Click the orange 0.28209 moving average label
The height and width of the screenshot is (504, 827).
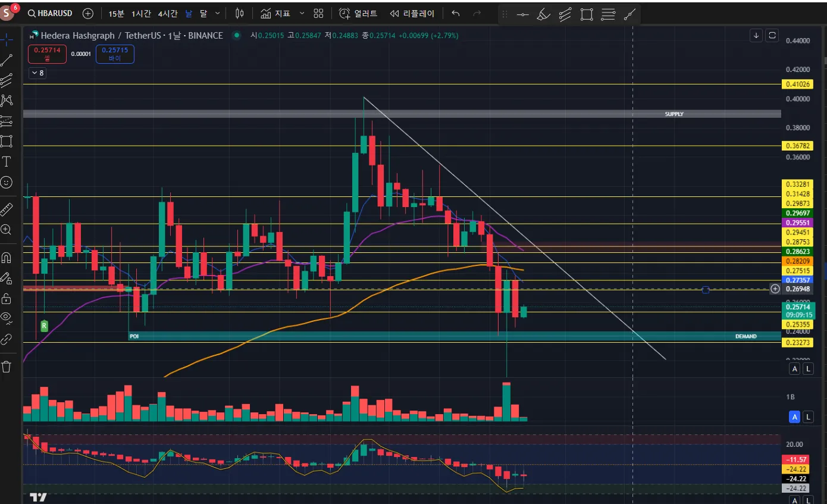pos(797,261)
